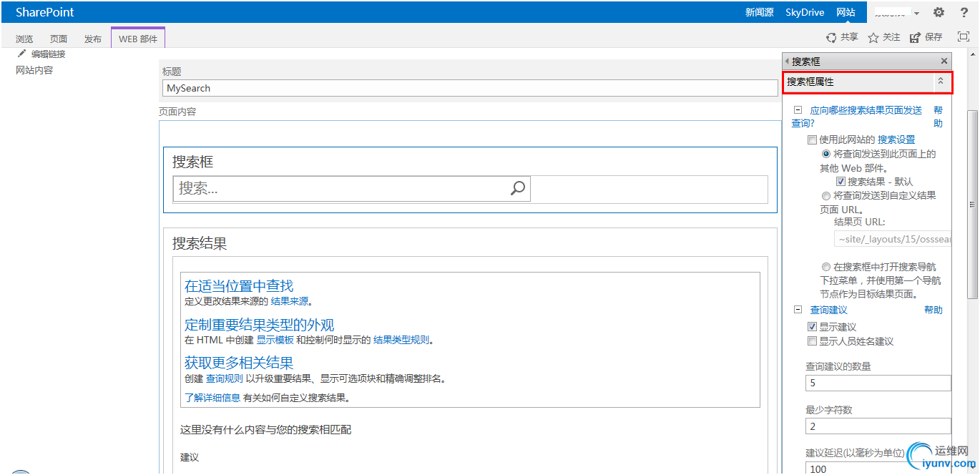Open the 结果类型规则 link
Viewport: 980px width, 475px height.
[x=401, y=340]
